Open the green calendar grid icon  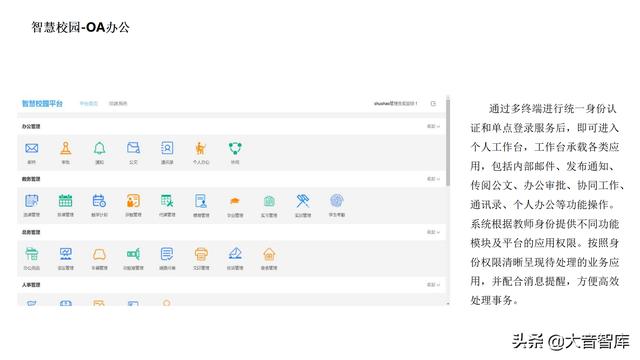pyautogui.click(x=65, y=200)
